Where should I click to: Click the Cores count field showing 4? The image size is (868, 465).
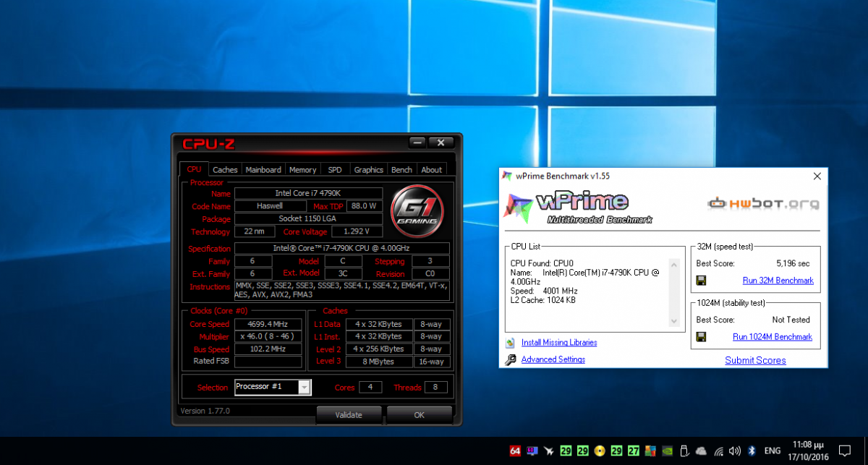tap(370, 387)
